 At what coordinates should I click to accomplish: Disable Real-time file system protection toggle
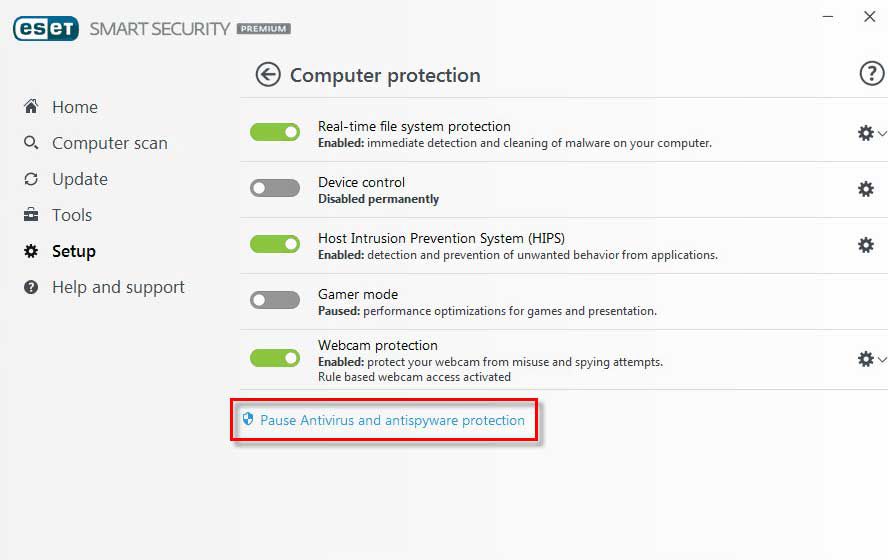[x=275, y=132]
